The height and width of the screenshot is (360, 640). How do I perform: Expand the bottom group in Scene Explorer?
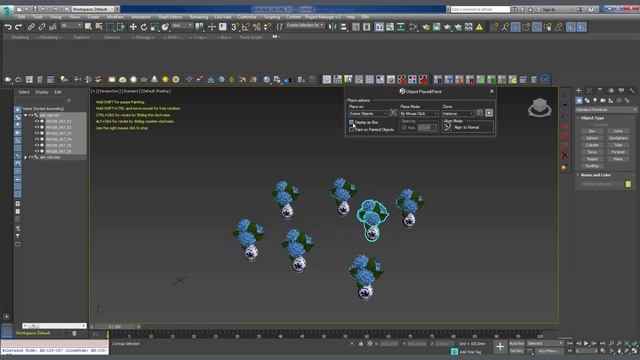click(26, 158)
